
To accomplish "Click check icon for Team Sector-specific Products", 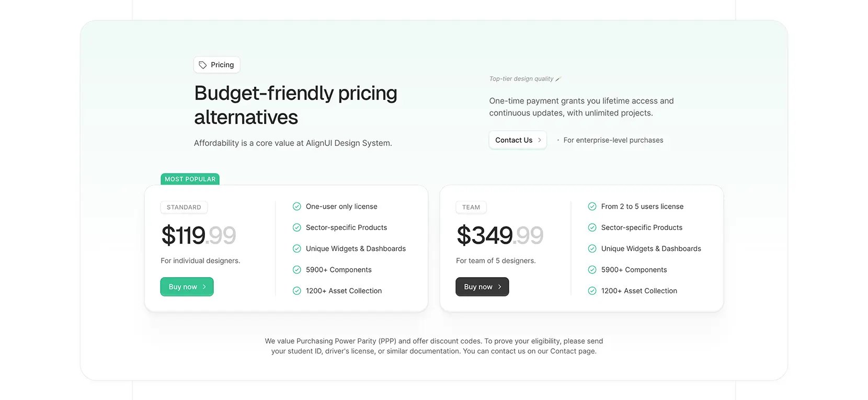I will tap(592, 227).
